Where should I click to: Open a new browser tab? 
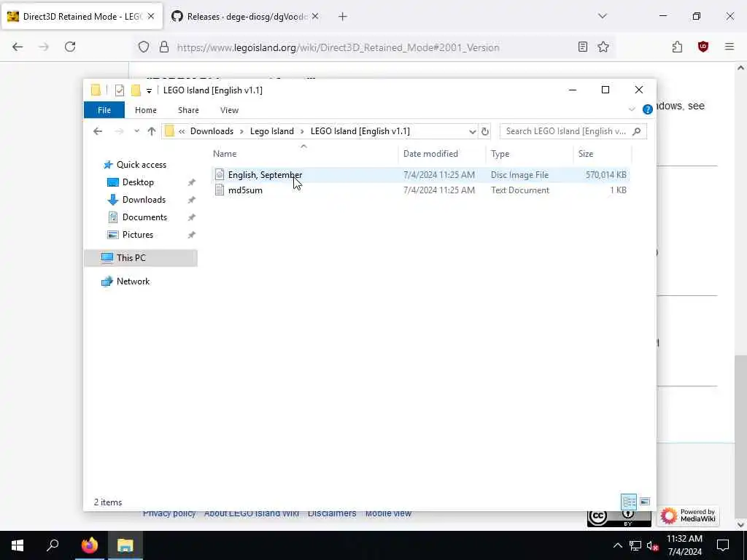[x=343, y=17]
